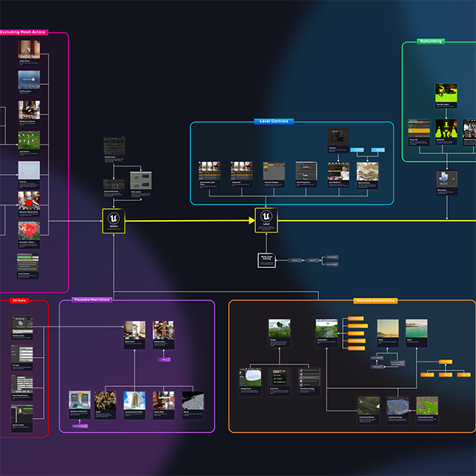Screen dimensions: 476x476
Task: Open the Multi-User Editing node
Action: 266,260
